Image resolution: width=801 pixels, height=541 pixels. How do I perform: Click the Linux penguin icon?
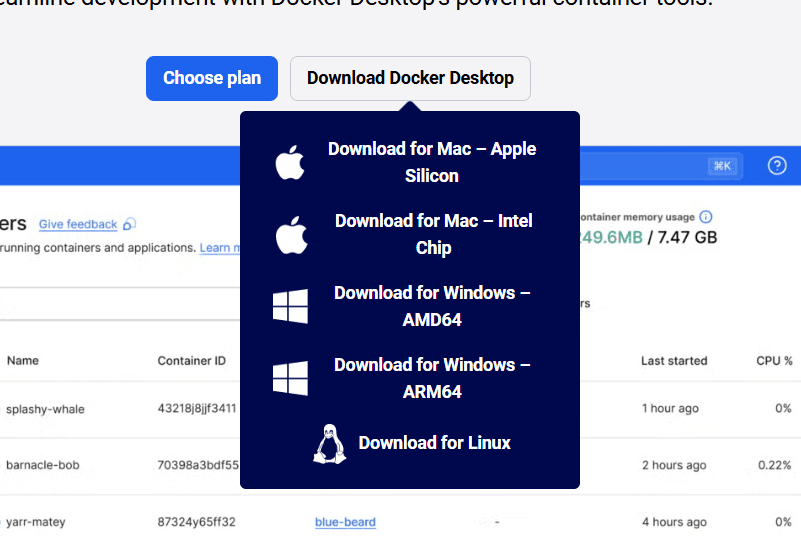pos(329,443)
